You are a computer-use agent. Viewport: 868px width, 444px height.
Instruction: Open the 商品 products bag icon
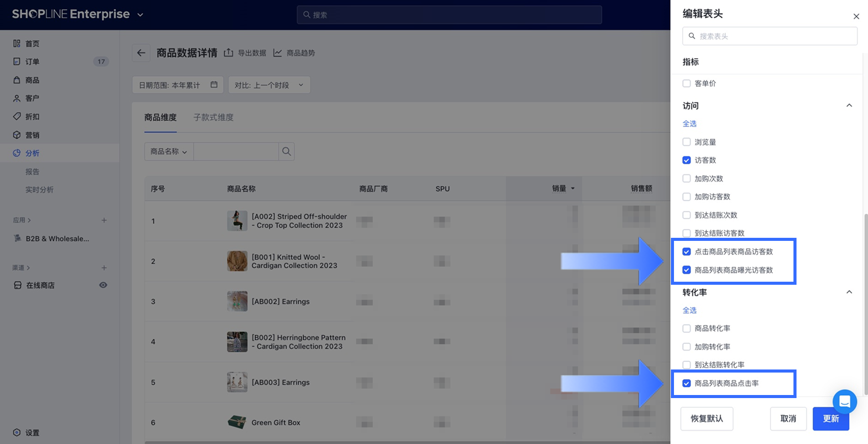pyautogui.click(x=17, y=80)
